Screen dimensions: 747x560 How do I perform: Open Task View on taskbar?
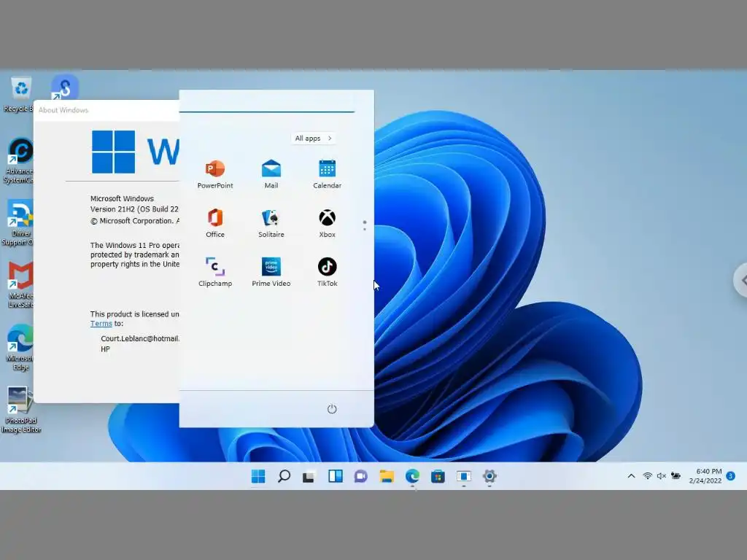[309, 477]
